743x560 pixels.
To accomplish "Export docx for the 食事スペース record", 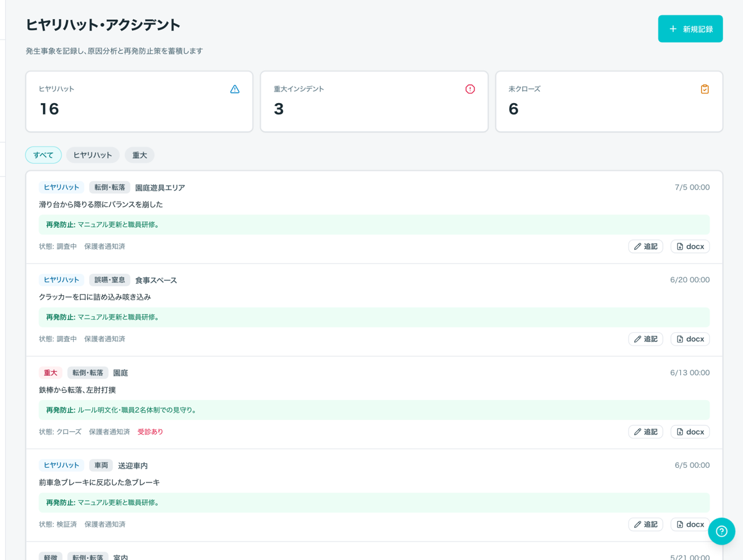I will point(690,339).
